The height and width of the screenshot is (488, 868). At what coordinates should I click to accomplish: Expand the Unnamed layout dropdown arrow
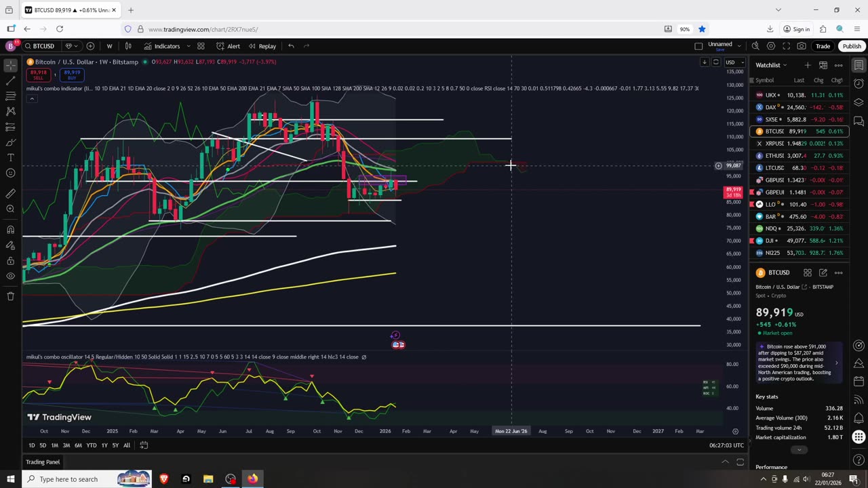click(741, 46)
